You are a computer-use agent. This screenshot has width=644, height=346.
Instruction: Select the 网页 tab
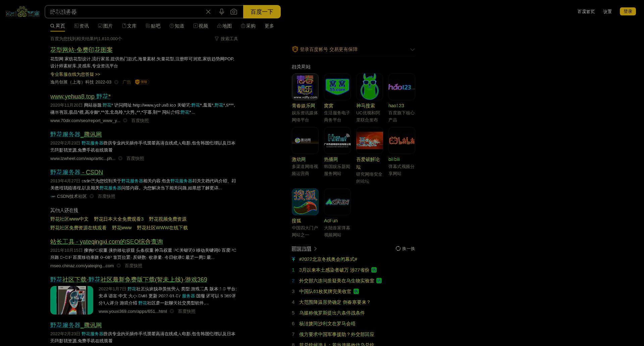pos(58,26)
